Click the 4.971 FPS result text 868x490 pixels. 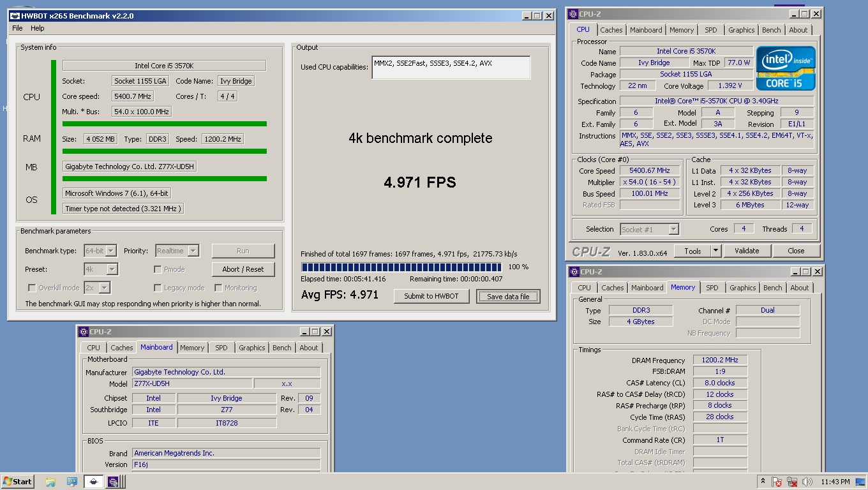coord(420,182)
